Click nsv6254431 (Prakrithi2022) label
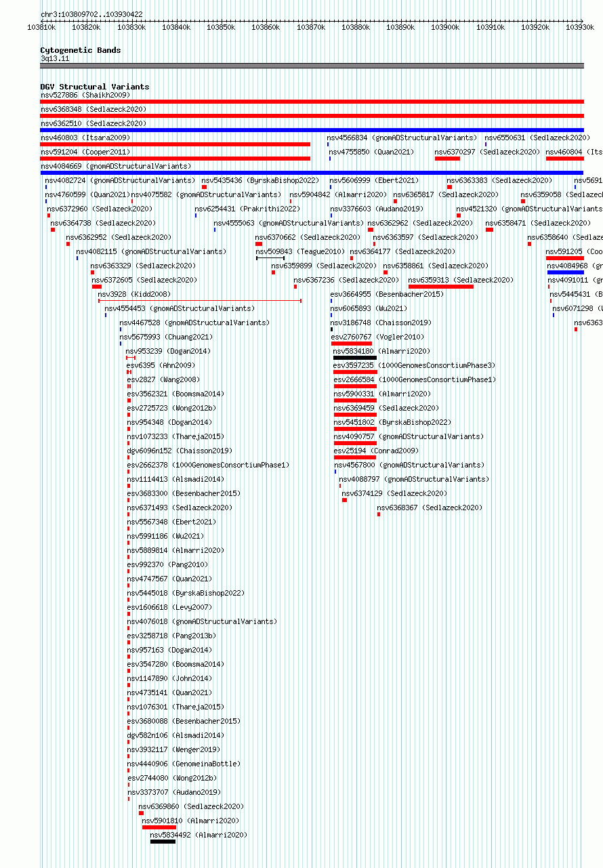This screenshot has height=868, width=603. click(x=247, y=209)
